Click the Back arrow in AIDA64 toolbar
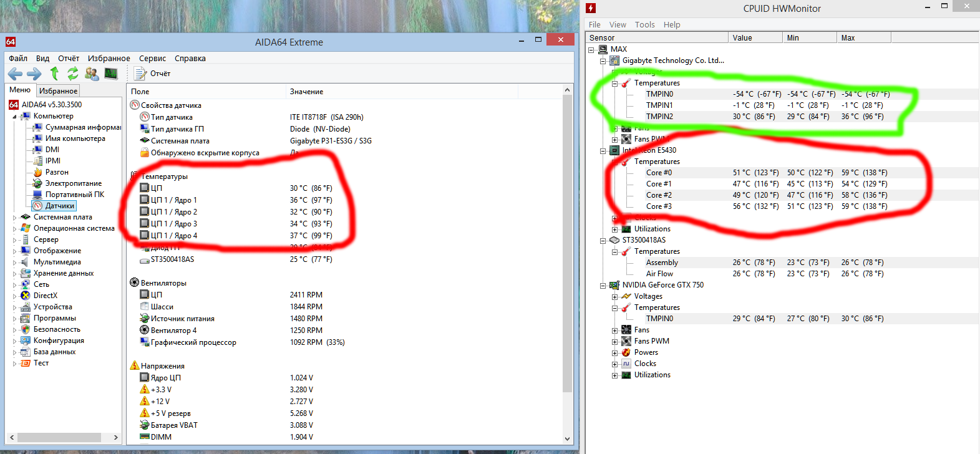The width and height of the screenshot is (980, 454). (15, 74)
